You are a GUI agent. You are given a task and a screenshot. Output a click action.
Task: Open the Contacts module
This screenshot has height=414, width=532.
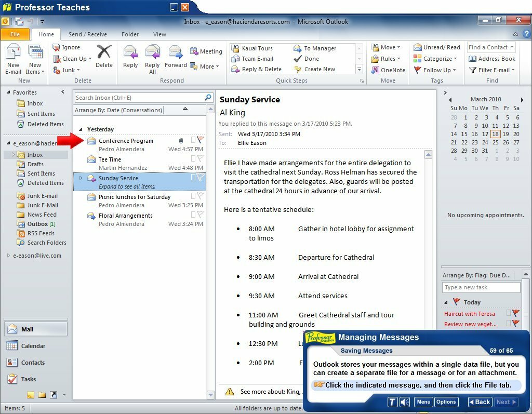[x=36, y=363]
